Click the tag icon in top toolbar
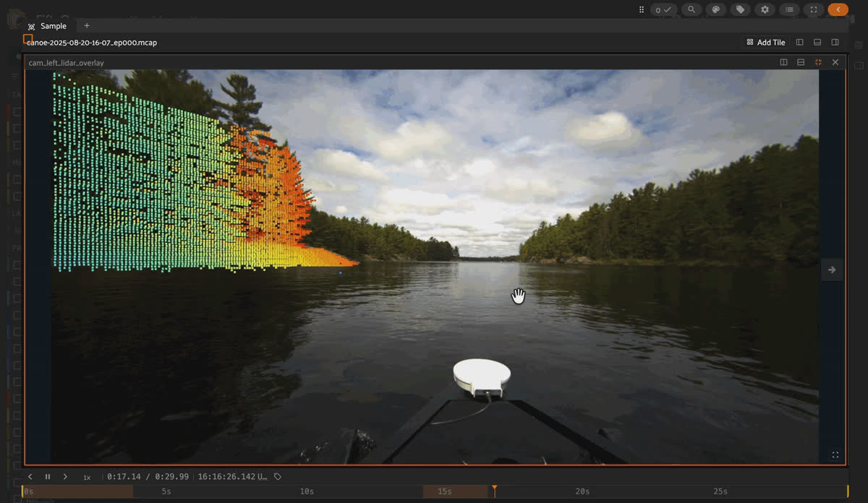The image size is (868, 503). pos(739,9)
